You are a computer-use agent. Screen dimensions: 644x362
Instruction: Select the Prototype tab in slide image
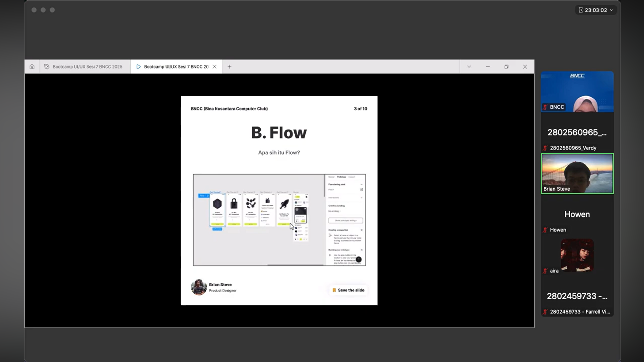341,177
